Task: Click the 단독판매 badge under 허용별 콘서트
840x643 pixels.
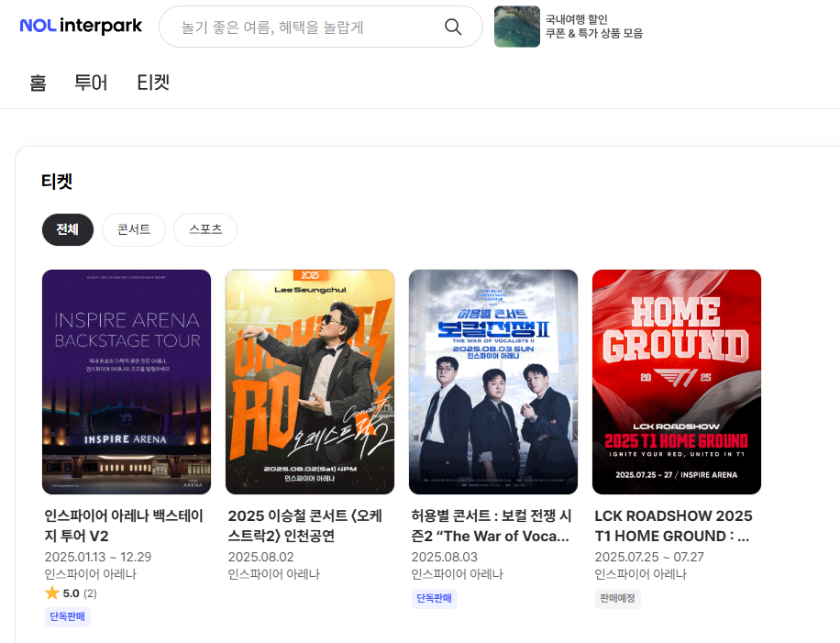Action: 435,598
